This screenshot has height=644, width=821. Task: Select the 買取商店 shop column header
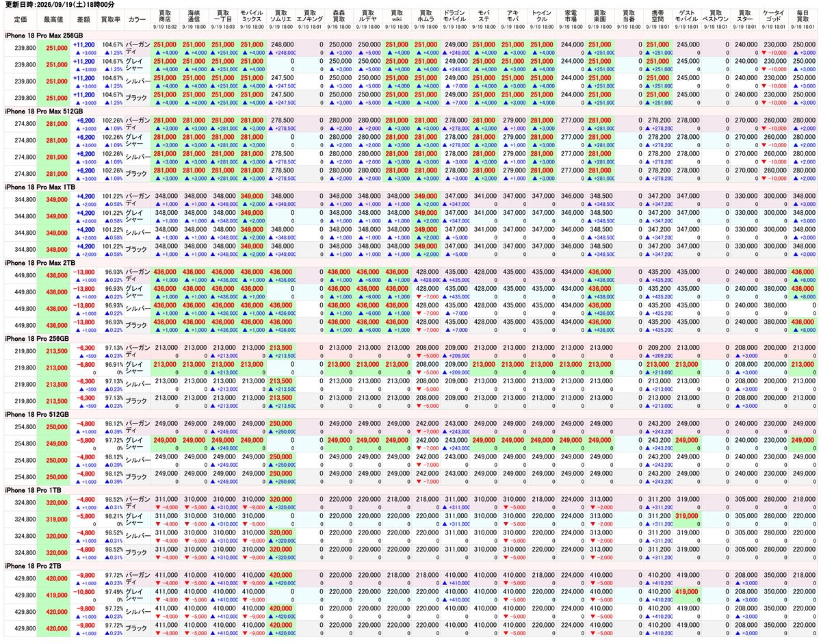tap(166, 16)
